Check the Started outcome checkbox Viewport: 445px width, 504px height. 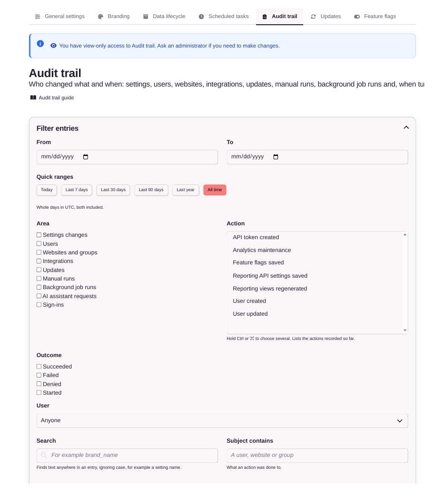(39, 392)
